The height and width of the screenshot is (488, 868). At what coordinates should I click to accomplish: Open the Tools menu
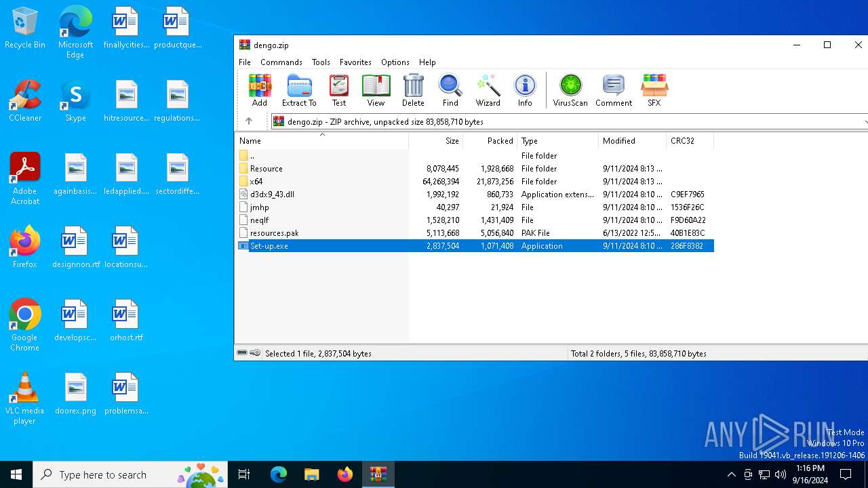321,62
